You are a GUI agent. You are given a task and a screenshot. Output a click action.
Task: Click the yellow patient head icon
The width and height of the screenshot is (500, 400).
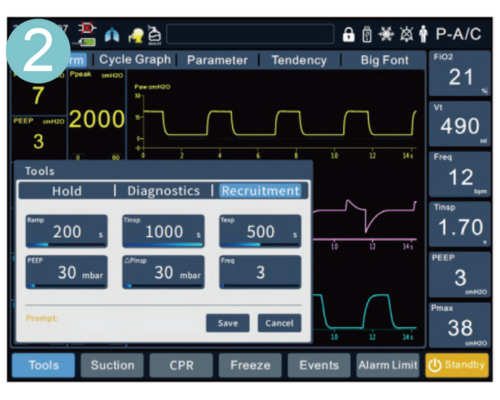point(136,35)
